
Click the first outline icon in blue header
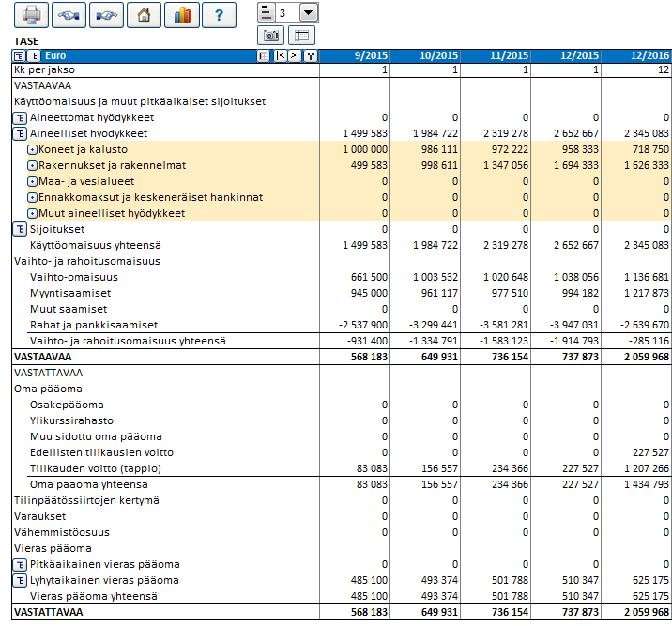click(19, 56)
